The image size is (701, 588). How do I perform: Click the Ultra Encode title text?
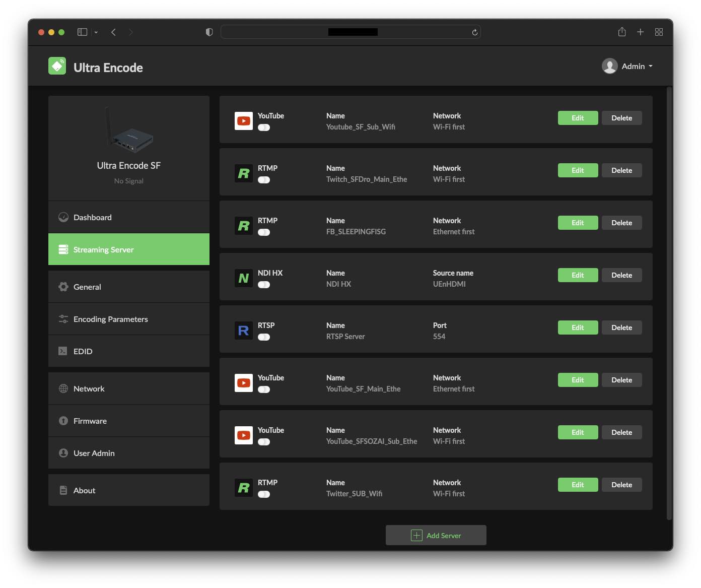click(108, 68)
